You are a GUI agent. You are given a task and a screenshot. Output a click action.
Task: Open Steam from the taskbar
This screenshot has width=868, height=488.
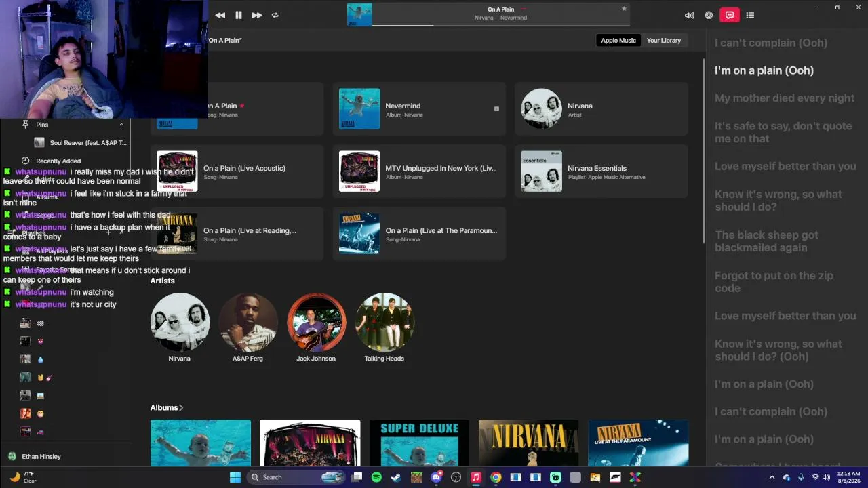pyautogui.click(x=396, y=477)
